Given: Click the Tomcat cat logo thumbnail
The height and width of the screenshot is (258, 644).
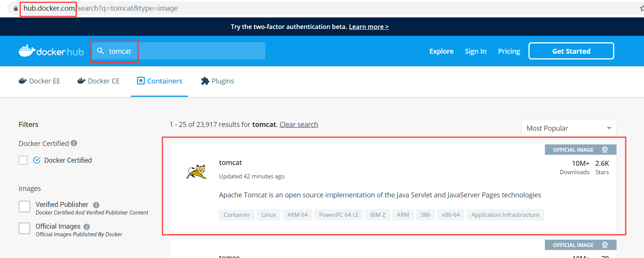Looking at the screenshot, I should click(196, 172).
